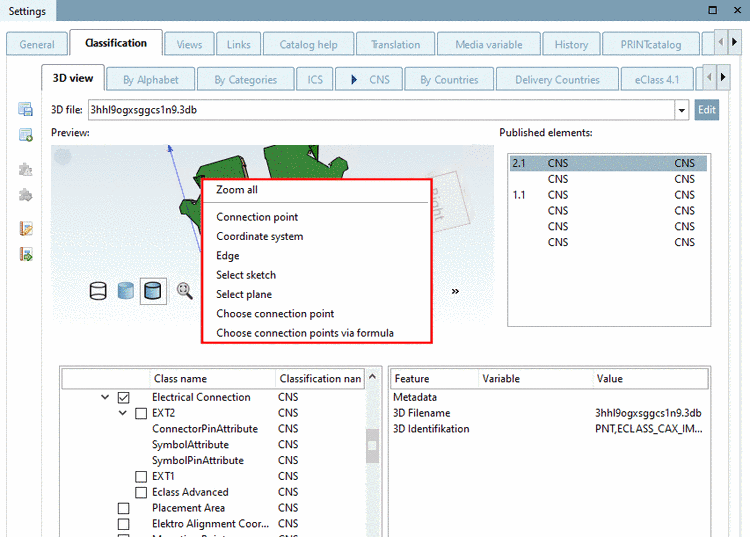The width and height of the screenshot is (750, 537).
Task: Click the Class name column header
Action: [212, 379]
